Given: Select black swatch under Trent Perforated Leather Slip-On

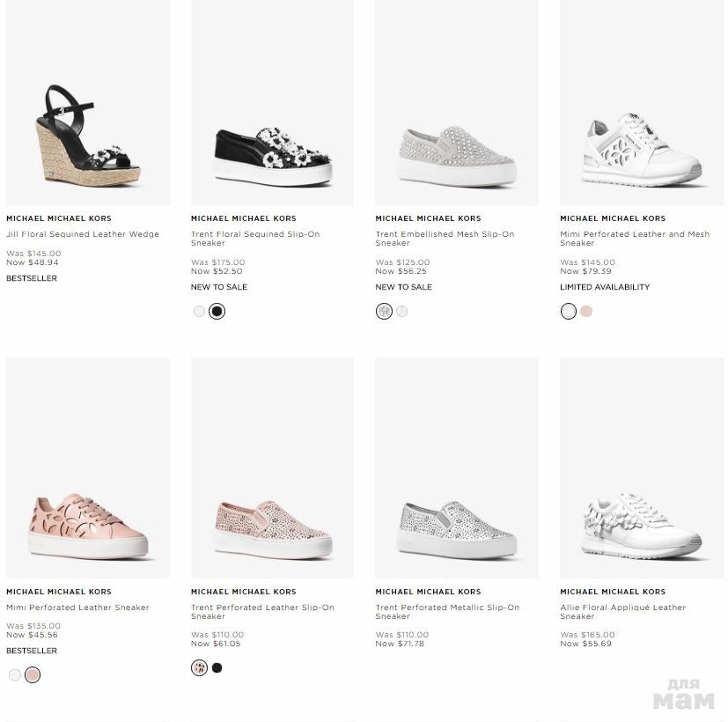Looking at the screenshot, I should (217, 668).
